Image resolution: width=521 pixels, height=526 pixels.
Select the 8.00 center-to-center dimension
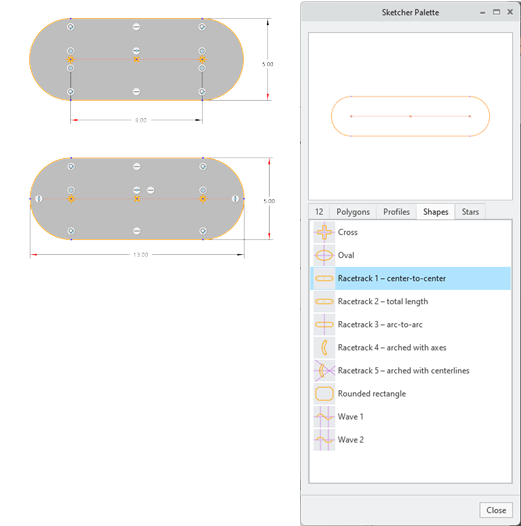pos(141,120)
